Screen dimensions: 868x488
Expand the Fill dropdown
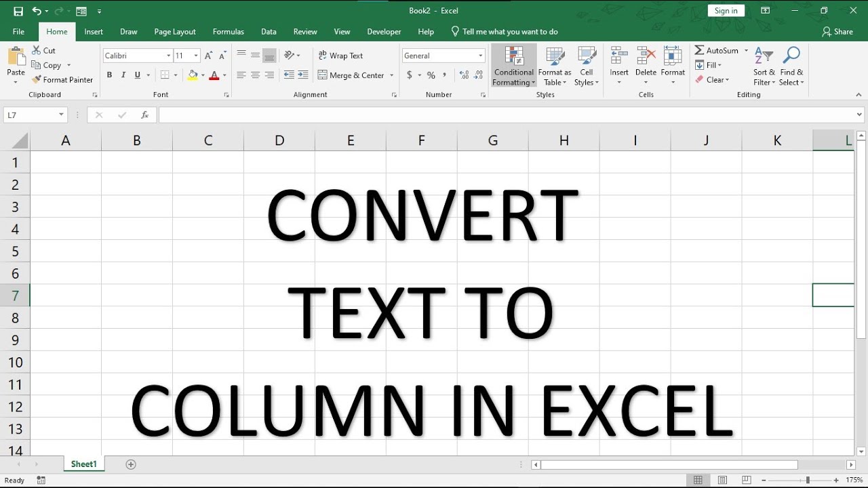709,65
